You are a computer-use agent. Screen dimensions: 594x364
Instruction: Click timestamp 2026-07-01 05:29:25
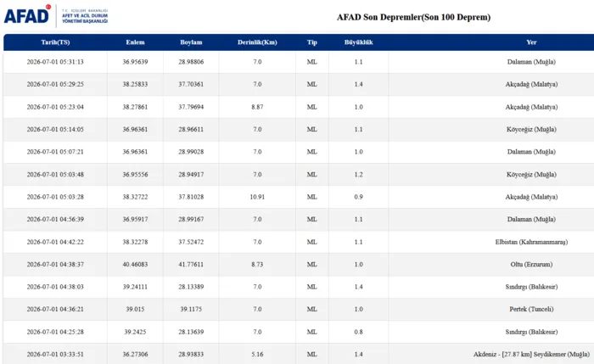(55, 84)
